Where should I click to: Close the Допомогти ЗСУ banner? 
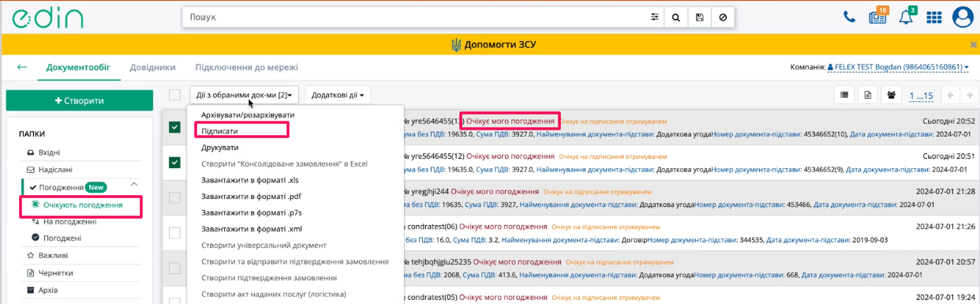(x=974, y=44)
